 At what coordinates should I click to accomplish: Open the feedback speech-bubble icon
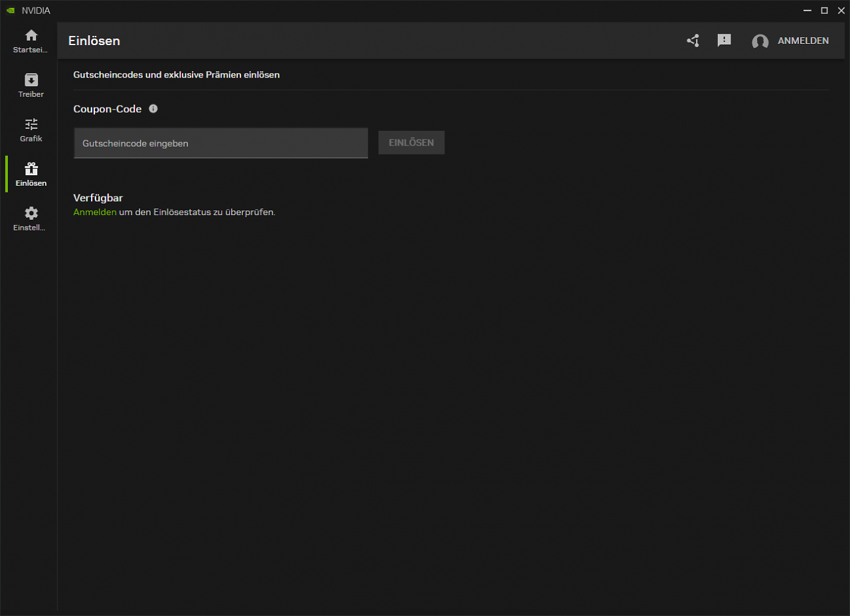pos(724,40)
